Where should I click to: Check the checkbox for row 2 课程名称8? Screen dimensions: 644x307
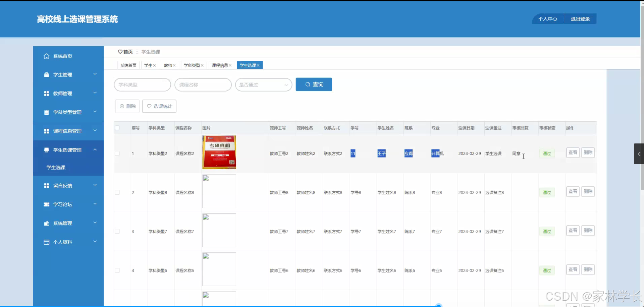click(117, 192)
